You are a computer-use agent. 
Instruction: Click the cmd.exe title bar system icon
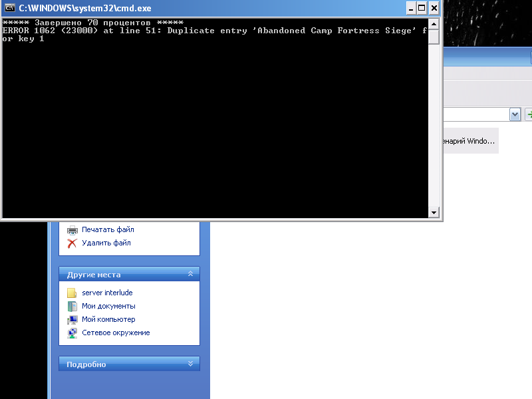pyautogui.click(x=10, y=8)
